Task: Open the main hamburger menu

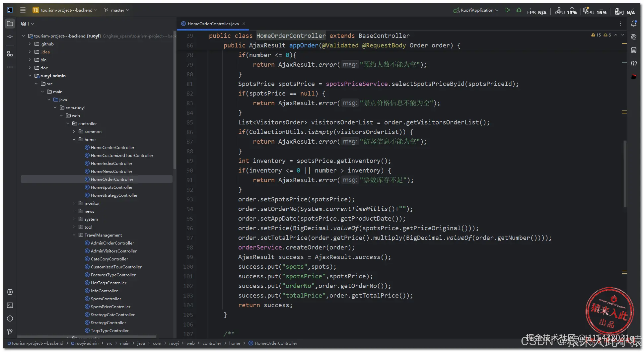Action: click(x=23, y=10)
